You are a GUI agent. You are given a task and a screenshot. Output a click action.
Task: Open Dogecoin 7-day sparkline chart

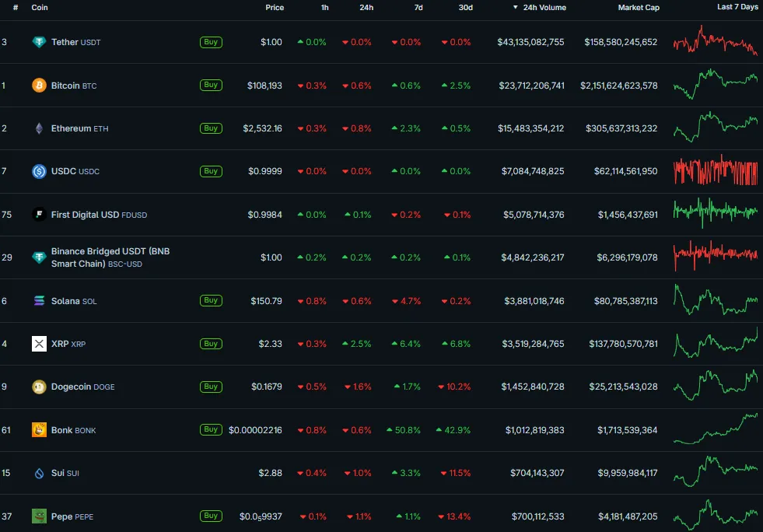tap(716, 386)
